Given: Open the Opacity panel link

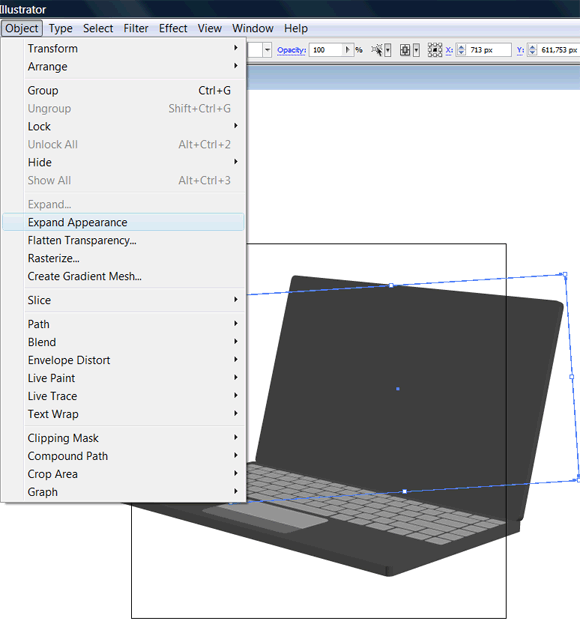Looking at the screenshot, I should coord(291,50).
